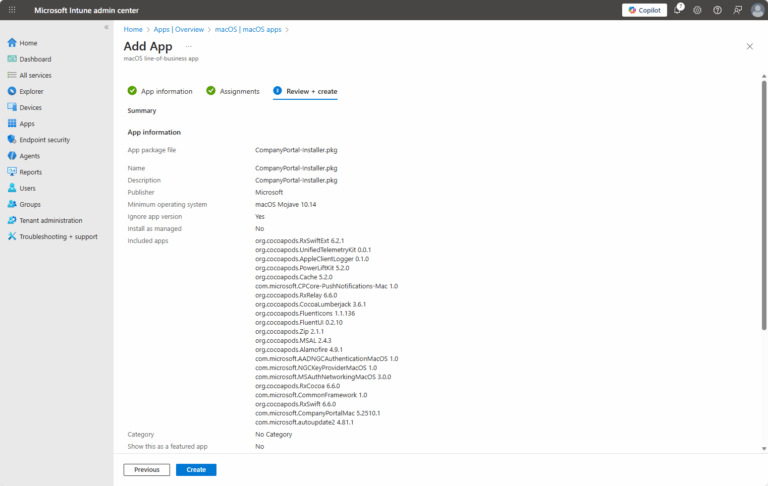This screenshot has height=486, width=768.
Task: Click macOS | macOS apps breadcrumb
Action: pos(248,29)
